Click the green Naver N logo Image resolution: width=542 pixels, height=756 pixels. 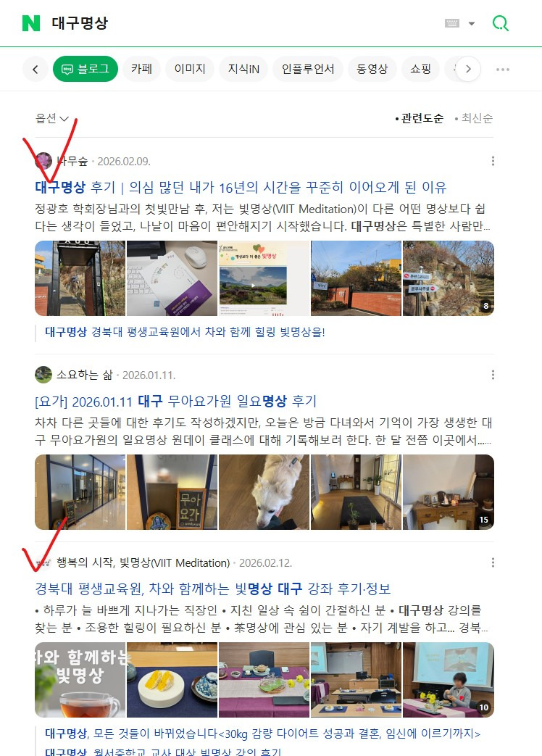click(31, 23)
